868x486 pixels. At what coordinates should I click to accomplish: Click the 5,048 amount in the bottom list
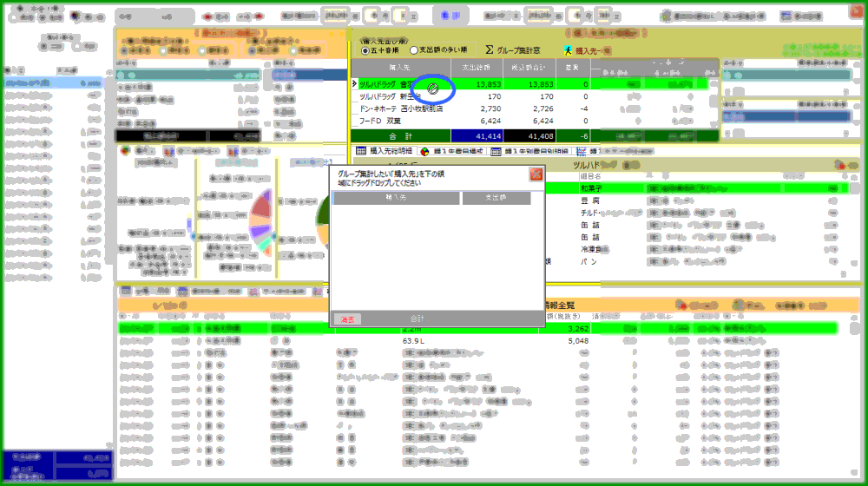point(578,341)
